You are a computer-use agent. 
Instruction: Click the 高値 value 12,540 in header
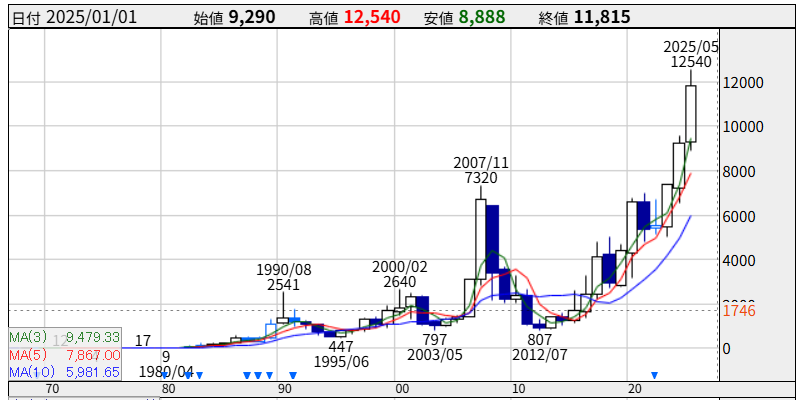(x=372, y=17)
